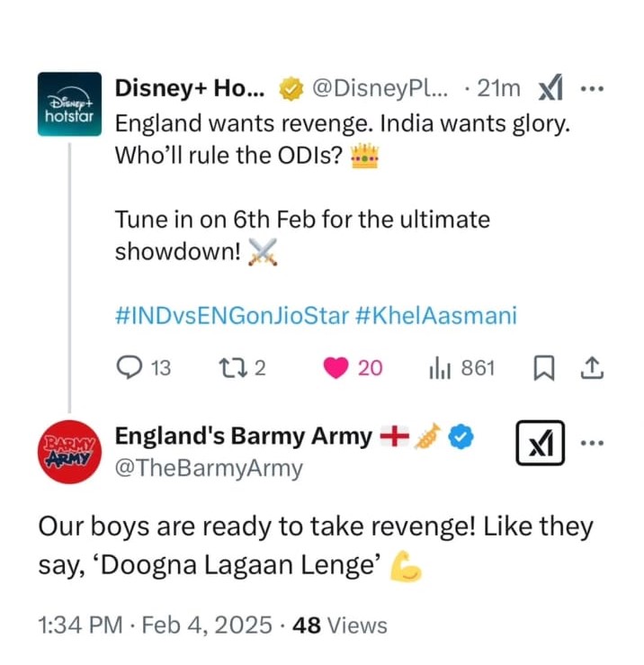The image size is (644, 665).
Task: Open Grok icon on Disney+ Hotstar tweet
Action: 548,88
